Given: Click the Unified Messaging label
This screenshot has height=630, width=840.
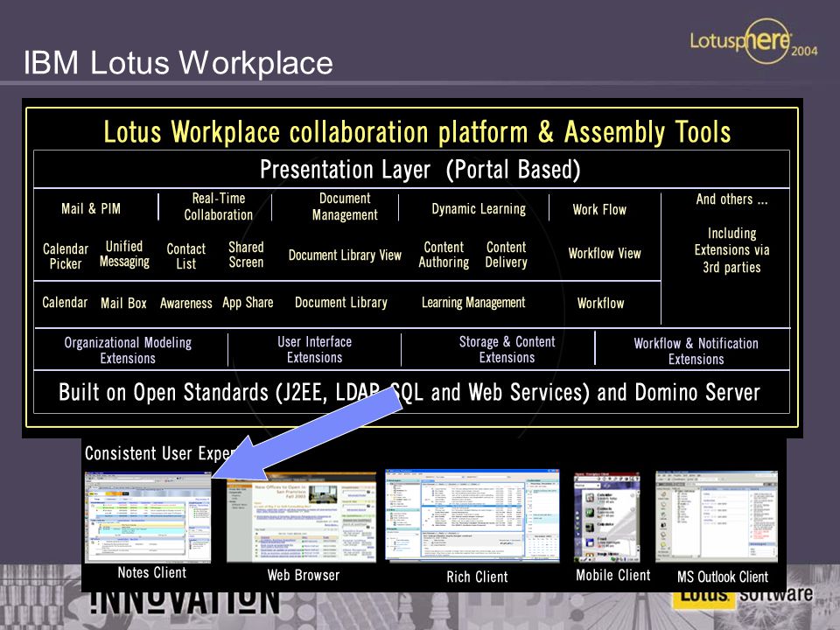Looking at the screenshot, I should (x=124, y=254).
